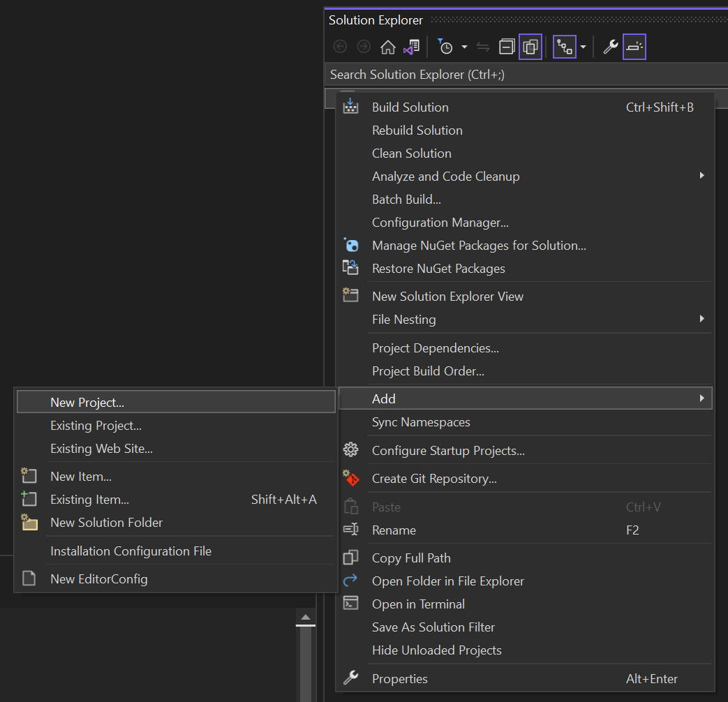Open the dropdown next to the nesting icon
The height and width of the screenshot is (702, 728).
click(583, 47)
